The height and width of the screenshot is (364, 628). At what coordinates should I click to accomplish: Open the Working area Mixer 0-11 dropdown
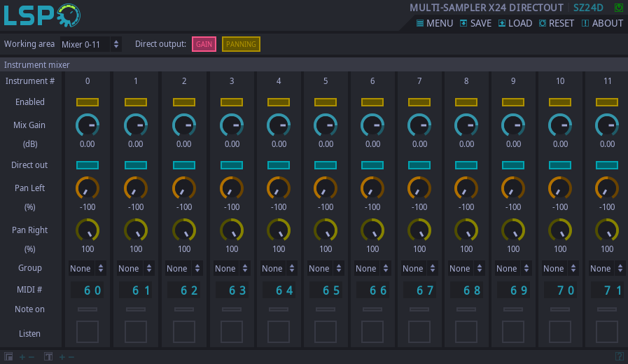[x=91, y=44]
